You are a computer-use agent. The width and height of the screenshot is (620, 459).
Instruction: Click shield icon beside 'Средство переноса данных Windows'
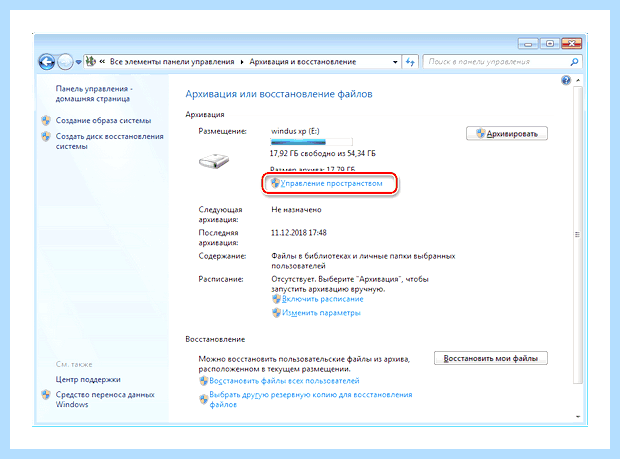tap(46, 395)
